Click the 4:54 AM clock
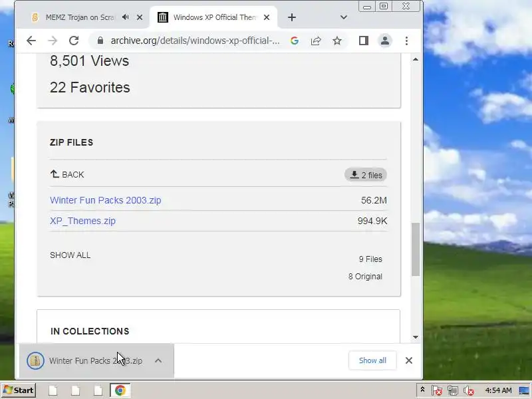The image size is (532, 399). [498, 390]
